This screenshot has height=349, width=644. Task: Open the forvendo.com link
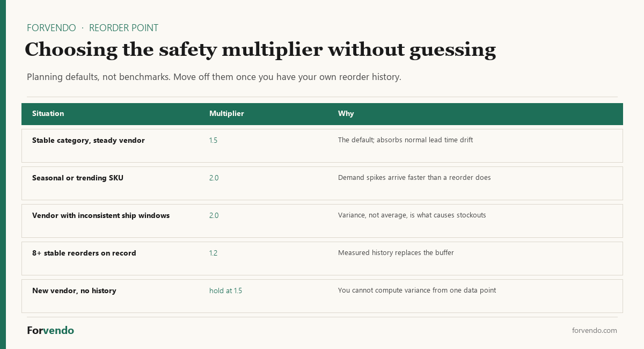pyautogui.click(x=595, y=330)
